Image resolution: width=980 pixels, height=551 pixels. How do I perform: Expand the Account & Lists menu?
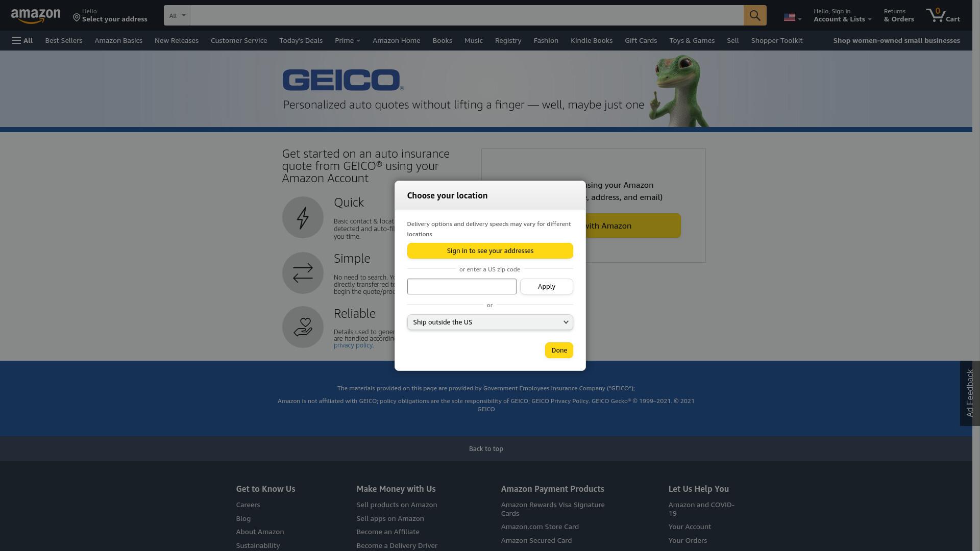pyautogui.click(x=842, y=15)
